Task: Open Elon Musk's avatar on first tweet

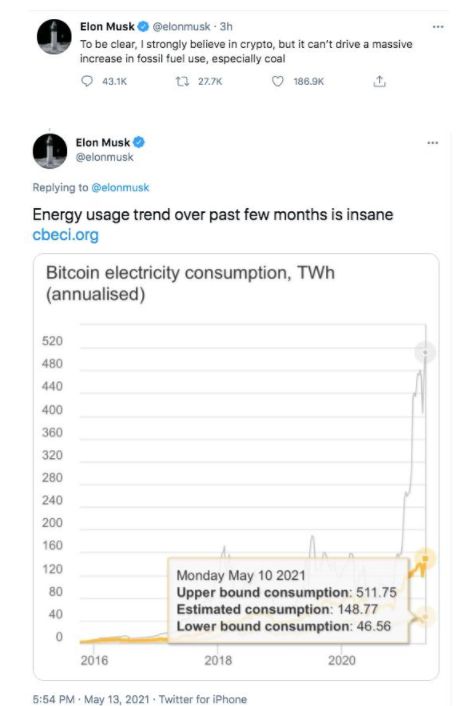Action: pyautogui.click(x=54, y=36)
